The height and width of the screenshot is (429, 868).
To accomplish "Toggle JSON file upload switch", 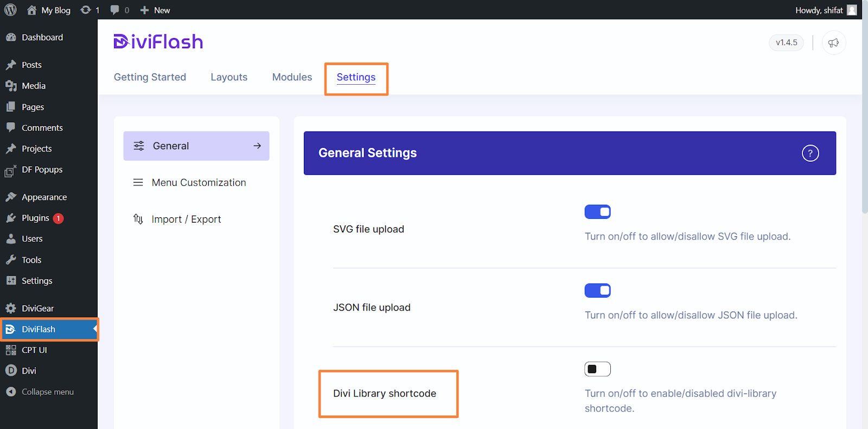I will pos(598,291).
